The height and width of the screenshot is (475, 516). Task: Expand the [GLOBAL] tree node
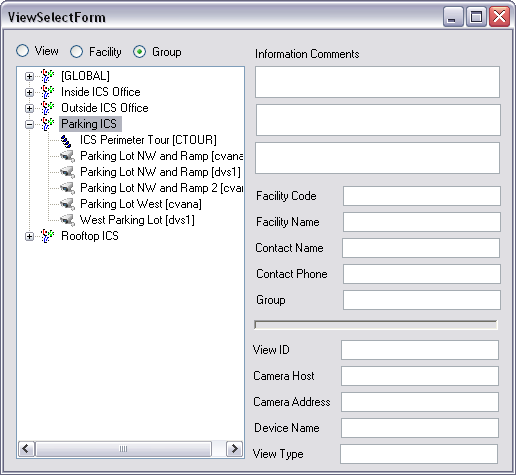[x=29, y=76]
